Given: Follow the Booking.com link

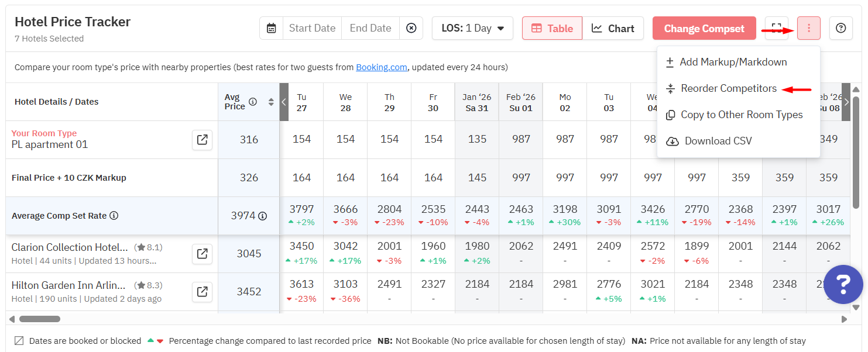Looking at the screenshot, I should tap(382, 67).
